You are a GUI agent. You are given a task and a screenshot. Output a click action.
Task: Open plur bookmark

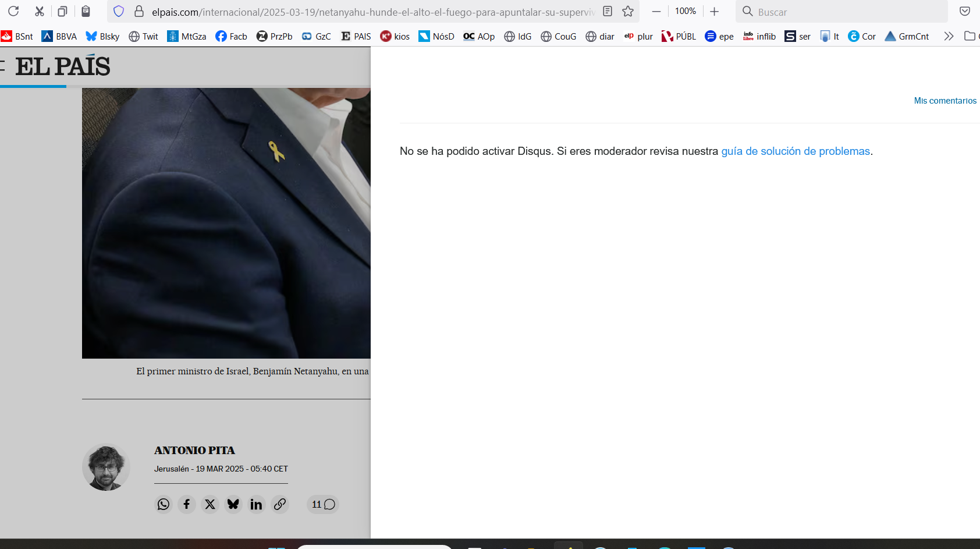(x=638, y=36)
